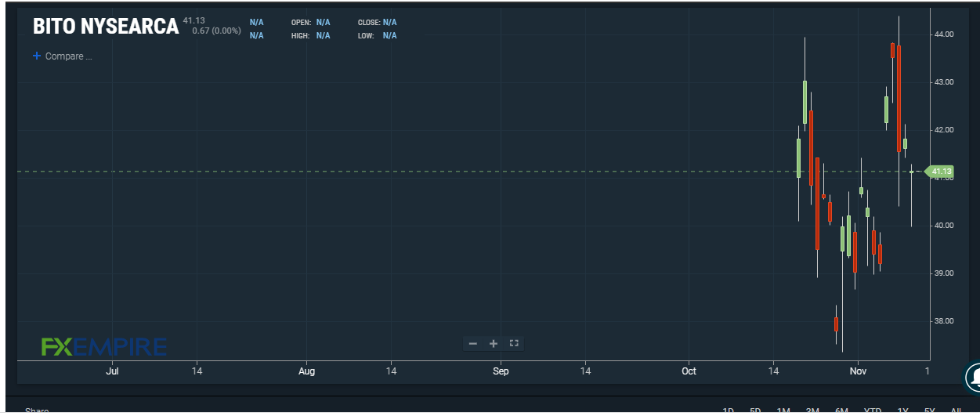The width and height of the screenshot is (980, 416).
Task: Zoom in the chart with plus button
Action: 494,343
